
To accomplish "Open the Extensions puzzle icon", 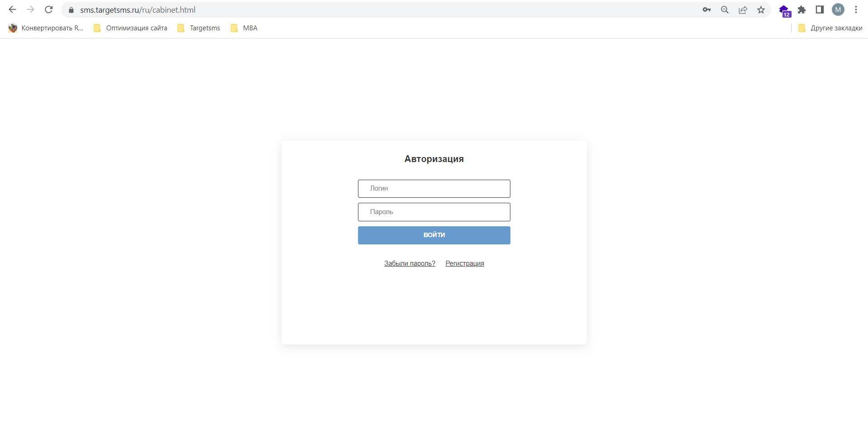I will click(802, 10).
